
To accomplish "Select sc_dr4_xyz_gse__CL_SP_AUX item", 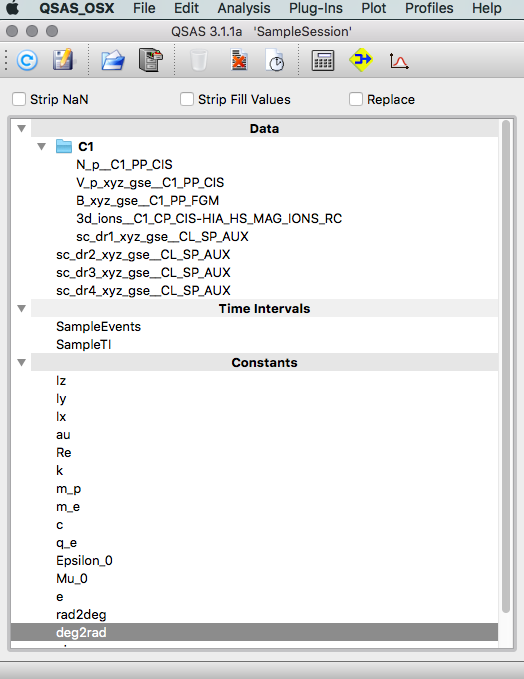I will (143, 291).
